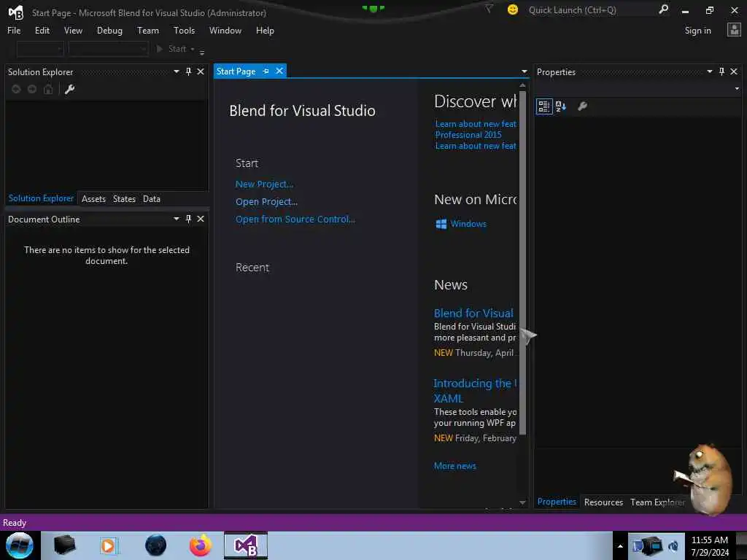The image size is (747, 560).
Task: Open the Edit menu
Action: click(x=42, y=31)
